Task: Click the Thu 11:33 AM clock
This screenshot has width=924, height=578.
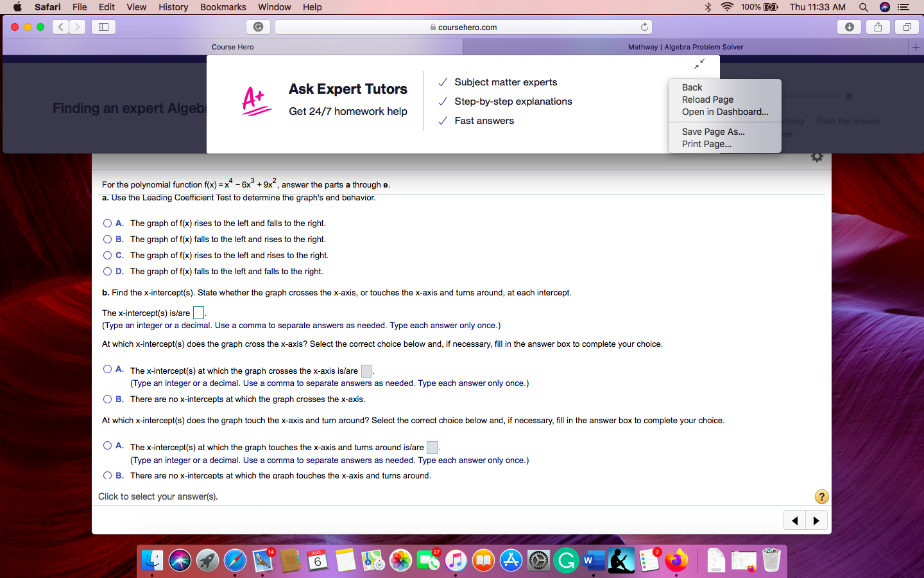Action: 817,7
